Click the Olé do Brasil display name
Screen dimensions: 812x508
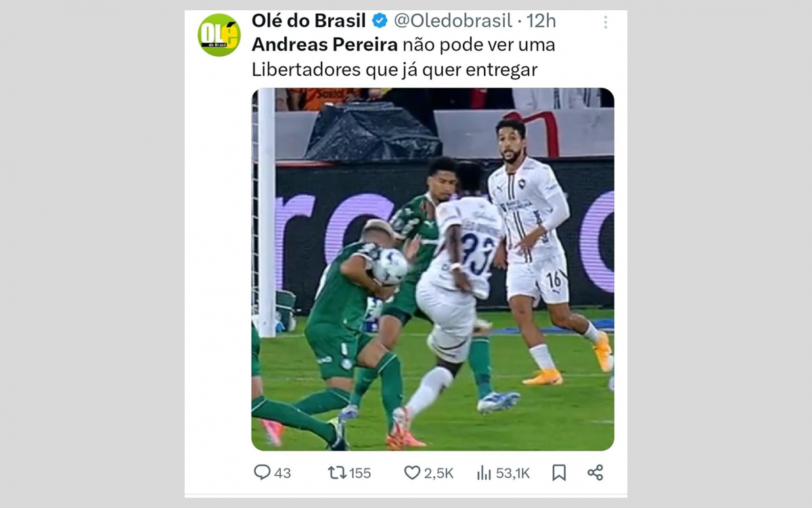click(x=309, y=21)
